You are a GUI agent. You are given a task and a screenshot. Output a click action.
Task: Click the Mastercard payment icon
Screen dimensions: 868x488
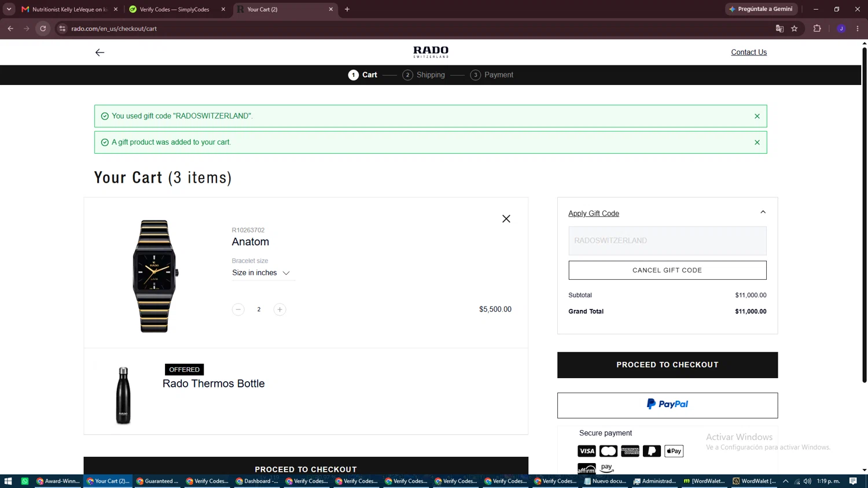pyautogui.click(x=608, y=451)
